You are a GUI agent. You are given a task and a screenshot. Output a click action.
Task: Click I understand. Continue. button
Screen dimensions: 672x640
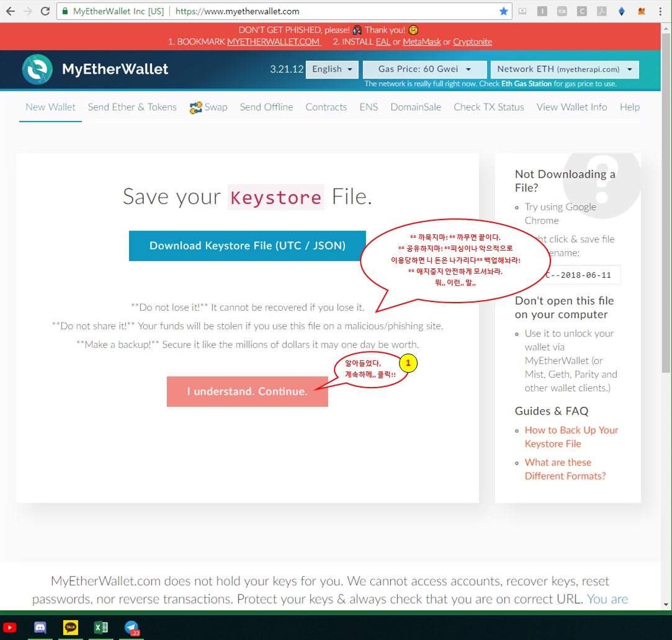(248, 391)
